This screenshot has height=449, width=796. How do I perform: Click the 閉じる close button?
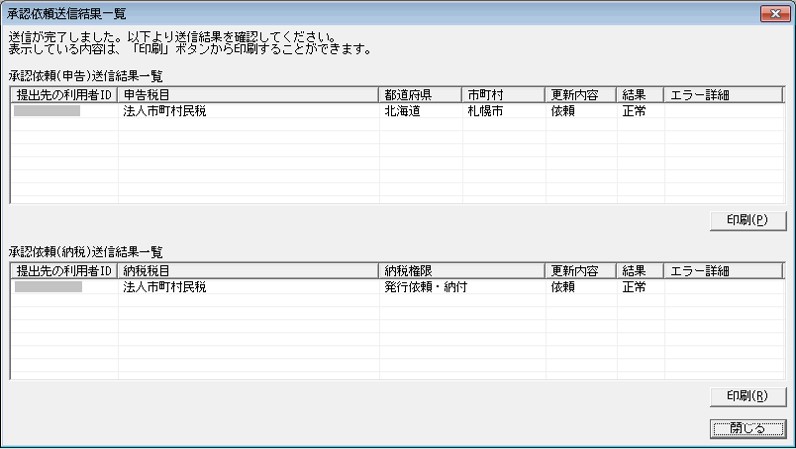coord(748,428)
